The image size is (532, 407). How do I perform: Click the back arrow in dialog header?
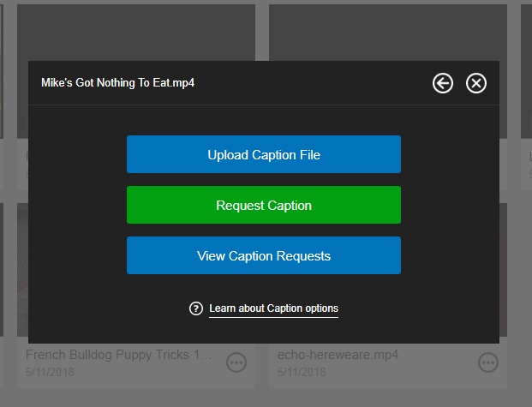442,83
